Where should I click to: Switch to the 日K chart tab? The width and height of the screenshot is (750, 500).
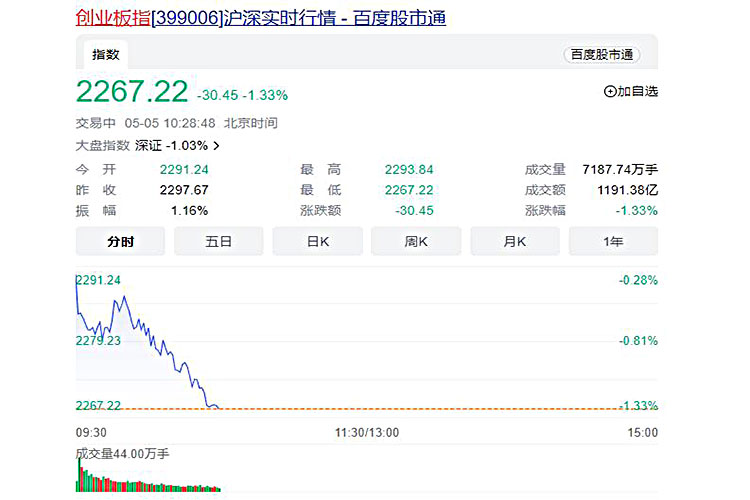(x=318, y=241)
